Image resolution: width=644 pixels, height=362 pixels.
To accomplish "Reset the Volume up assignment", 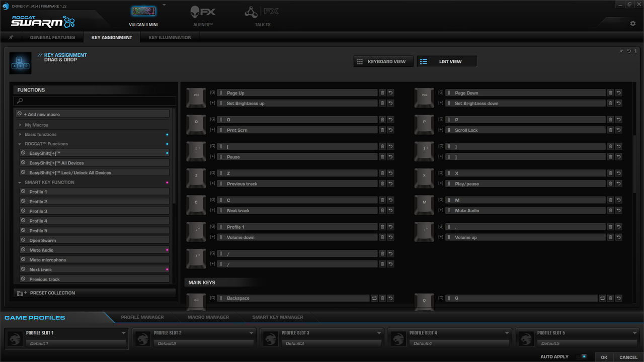I will (x=618, y=237).
